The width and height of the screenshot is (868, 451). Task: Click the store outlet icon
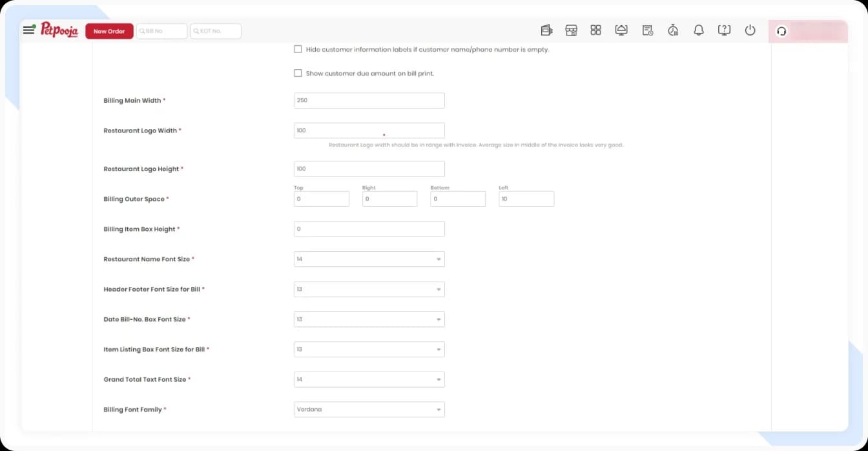pyautogui.click(x=571, y=30)
